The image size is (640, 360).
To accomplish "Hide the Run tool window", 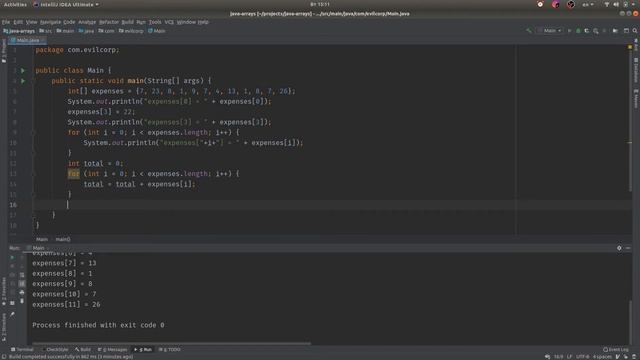I will point(628,248).
